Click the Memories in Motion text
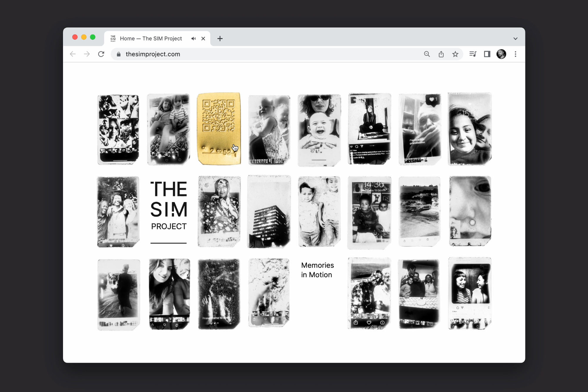The image size is (588, 392). [317, 270]
